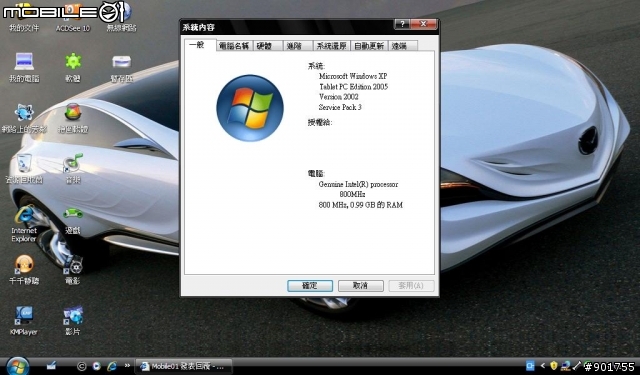The width and height of the screenshot is (640, 375).
Task: Expand hidden tray icons arrow
Action: pos(542,366)
